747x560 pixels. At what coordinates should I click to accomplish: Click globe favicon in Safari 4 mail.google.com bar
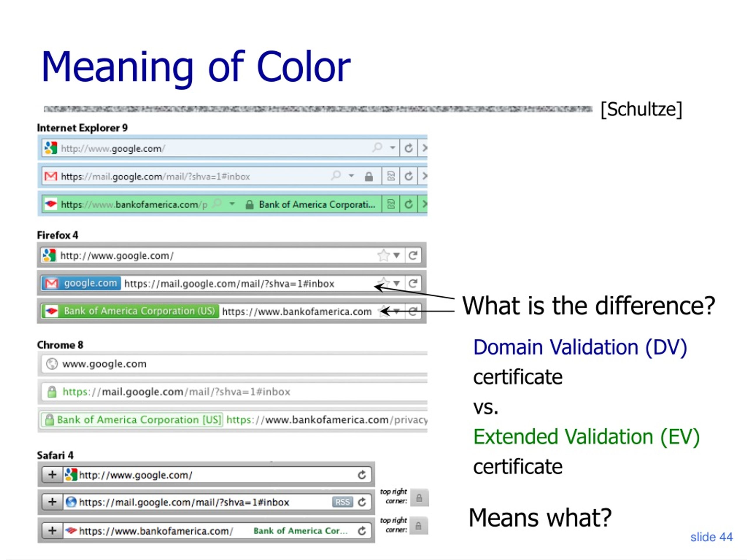click(71, 502)
